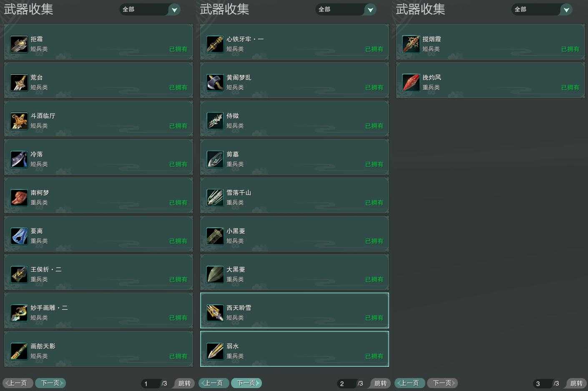The image size is (588, 391).
Task: Click the page number field showing 1
Action: pos(151,383)
